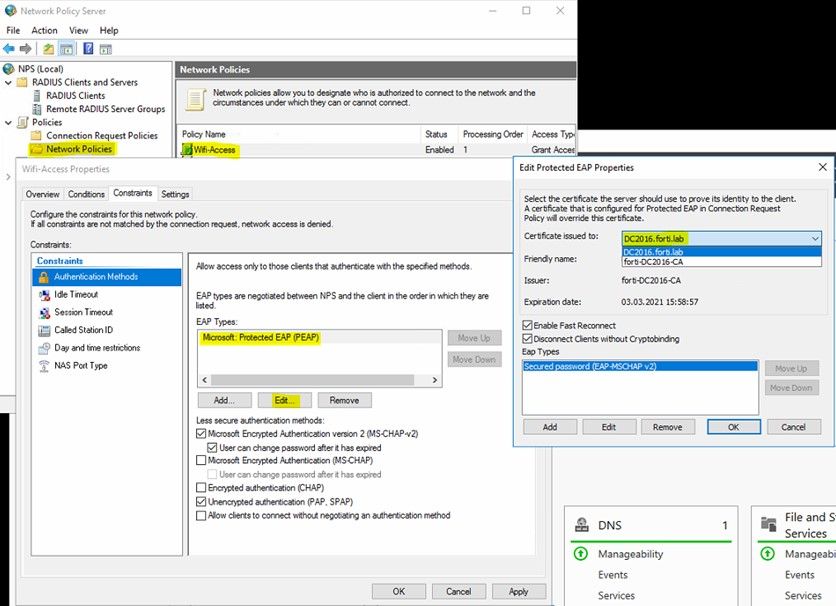The height and width of the screenshot is (606, 836).
Task: Expand the collapsed tree node below Network Policies
Action: pyautogui.click(x=8, y=176)
